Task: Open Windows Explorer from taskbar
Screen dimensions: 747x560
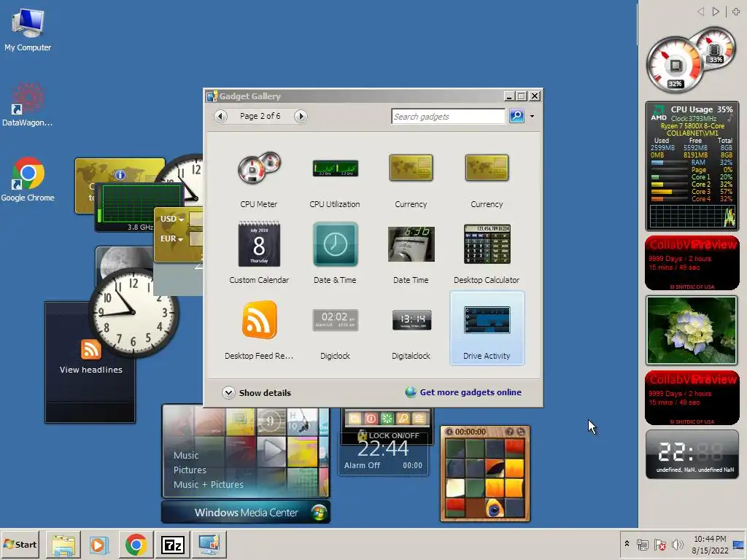Action: [63, 544]
